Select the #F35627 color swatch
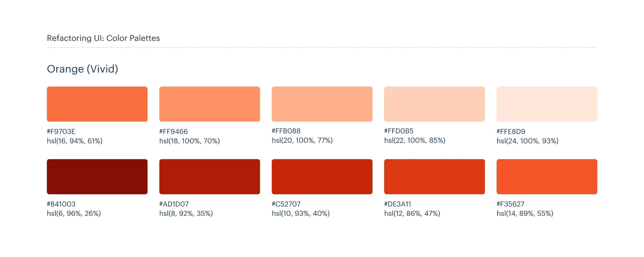Screen dimensions: 644x257 [x=547, y=177]
